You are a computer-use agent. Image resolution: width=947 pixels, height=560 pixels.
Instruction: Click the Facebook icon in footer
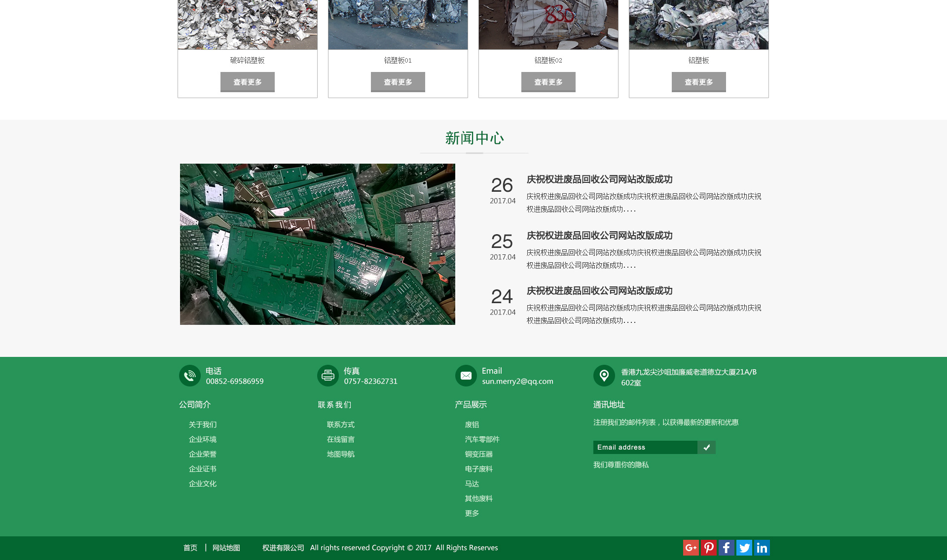[727, 548]
